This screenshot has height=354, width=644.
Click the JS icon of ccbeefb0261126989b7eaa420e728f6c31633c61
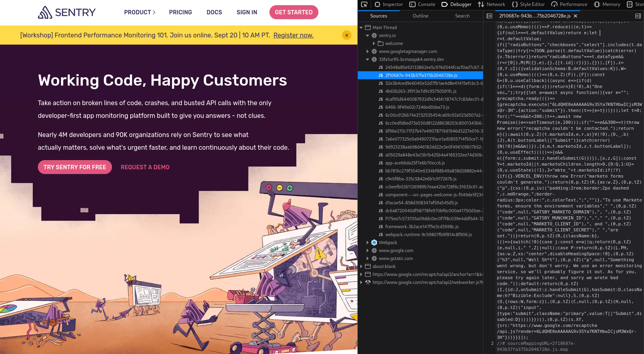(381, 187)
